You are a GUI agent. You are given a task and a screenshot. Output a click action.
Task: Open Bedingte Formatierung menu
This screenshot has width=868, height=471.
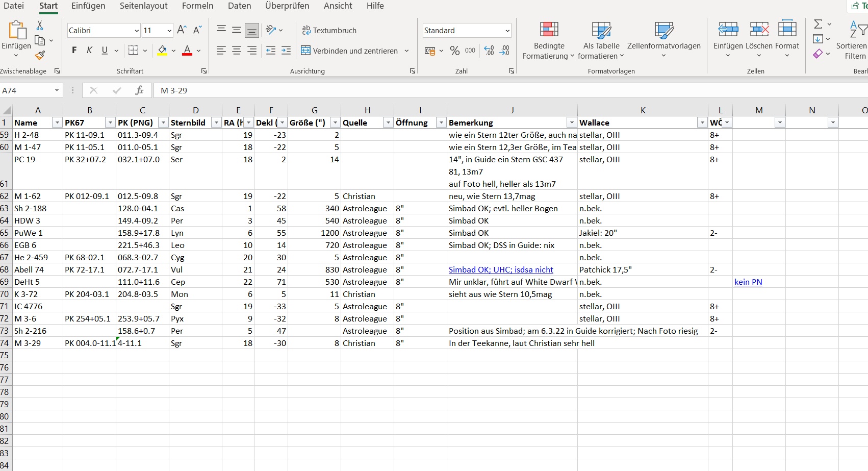pyautogui.click(x=549, y=40)
